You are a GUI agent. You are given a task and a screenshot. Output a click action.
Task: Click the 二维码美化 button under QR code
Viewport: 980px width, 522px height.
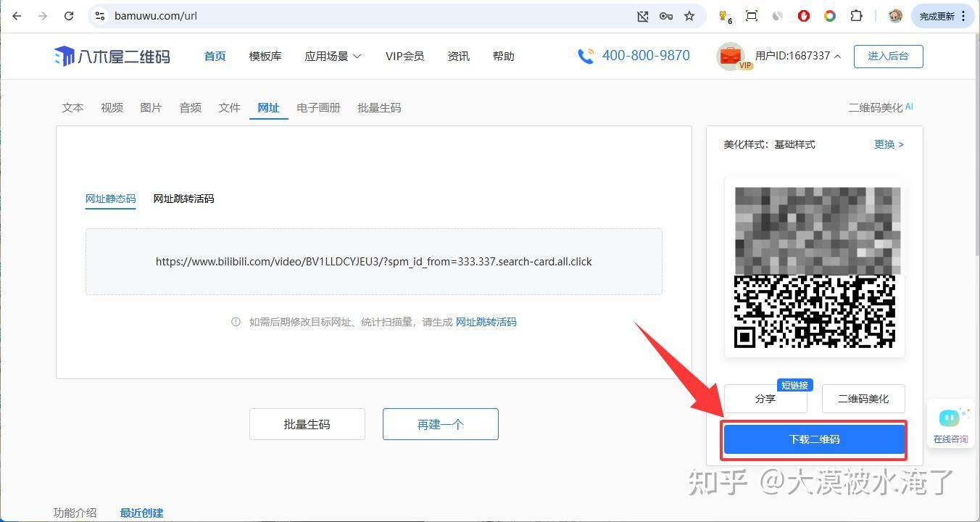coord(863,399)
